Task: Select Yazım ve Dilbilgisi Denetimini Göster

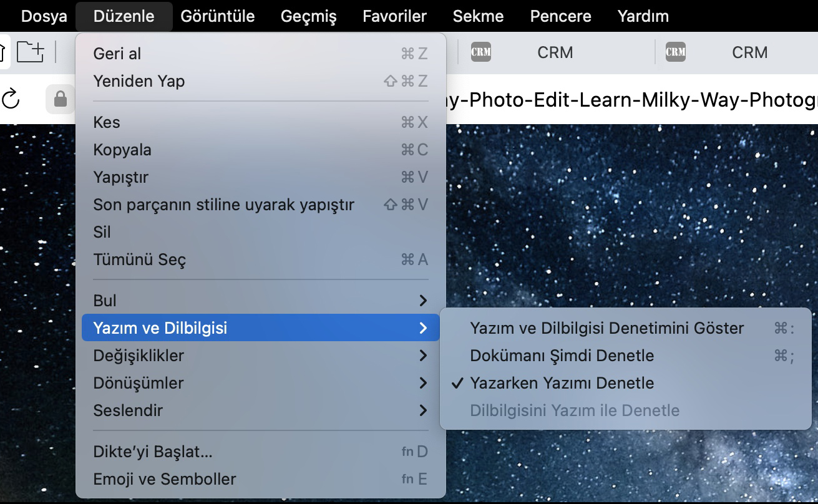Action: click(x=606, y=328)
